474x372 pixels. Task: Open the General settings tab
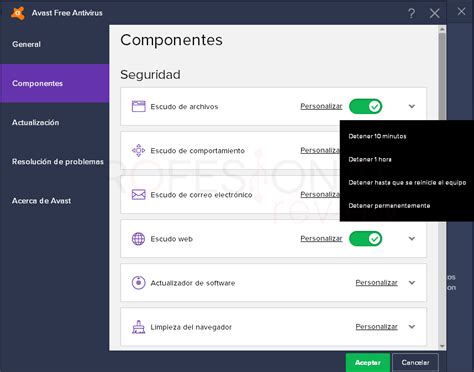55,44
